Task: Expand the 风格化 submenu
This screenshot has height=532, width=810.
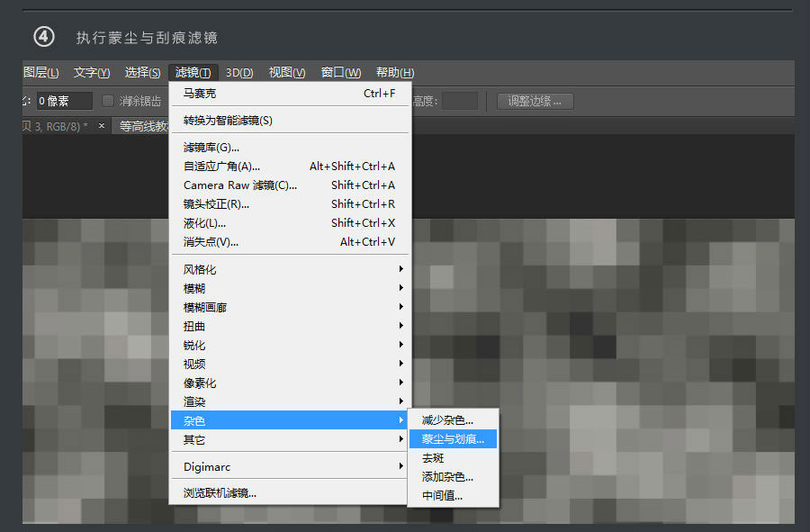Action: click(x=289, y=269)
